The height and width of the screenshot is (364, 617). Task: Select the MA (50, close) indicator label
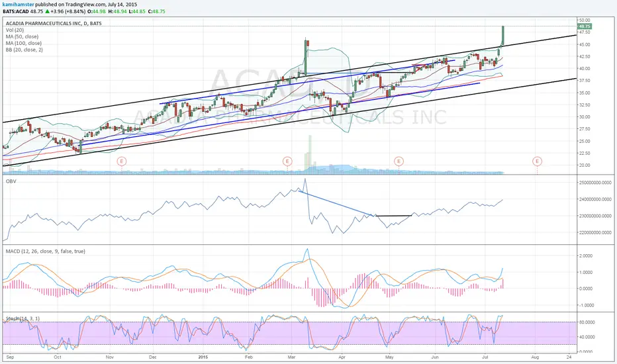(x=22, y=36)
